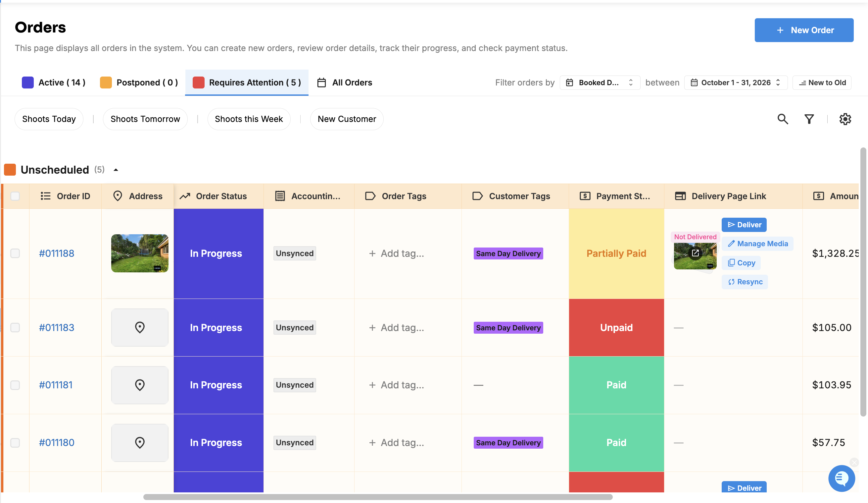This screenshot has height=503, width=868.
Task: Click the Customer Tags column tag icon
Action: point(477,196)
